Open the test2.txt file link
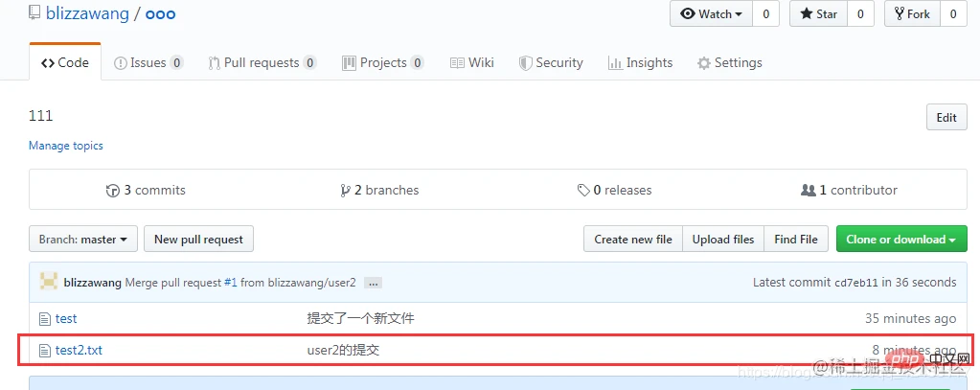This screenshot has width=980, height=390. click(x=79, y=351)
